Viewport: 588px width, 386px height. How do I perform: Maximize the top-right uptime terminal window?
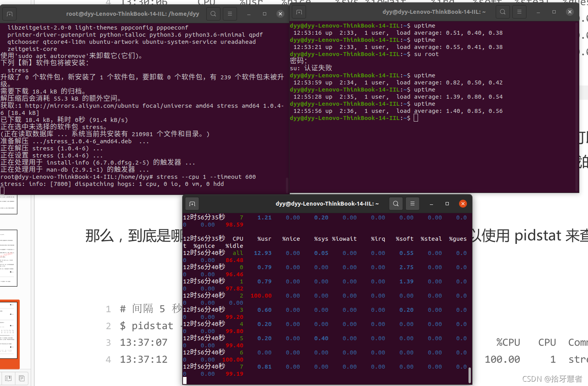[554, 12]
